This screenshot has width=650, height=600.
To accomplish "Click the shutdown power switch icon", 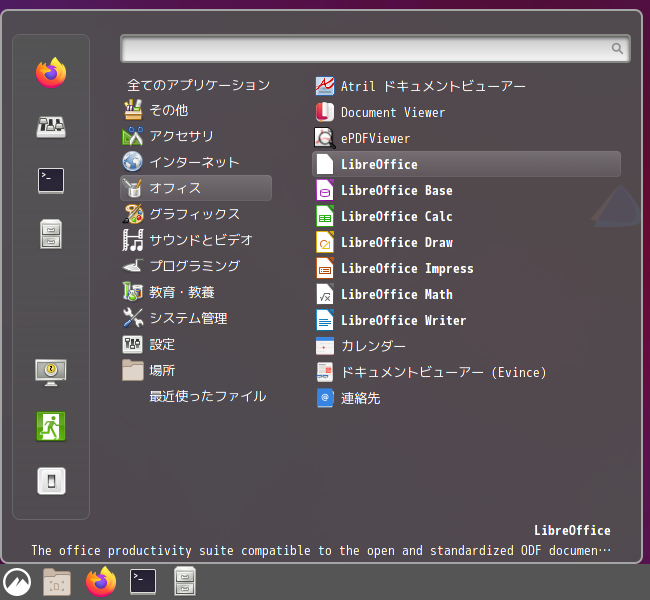I will point(51,481).
